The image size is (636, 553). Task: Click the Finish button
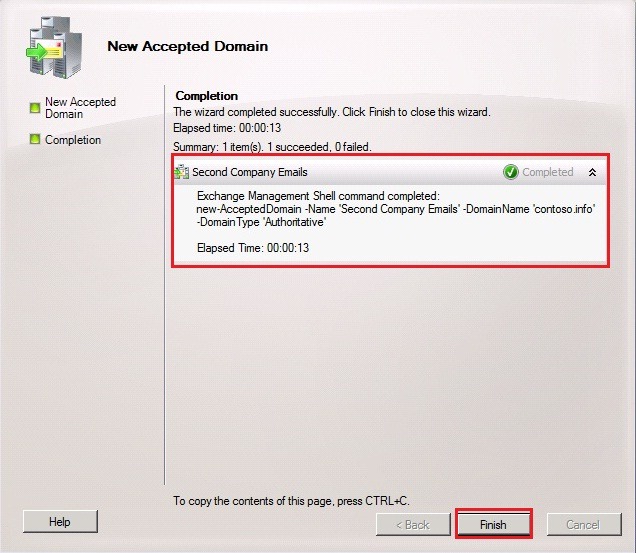[493, 524]
